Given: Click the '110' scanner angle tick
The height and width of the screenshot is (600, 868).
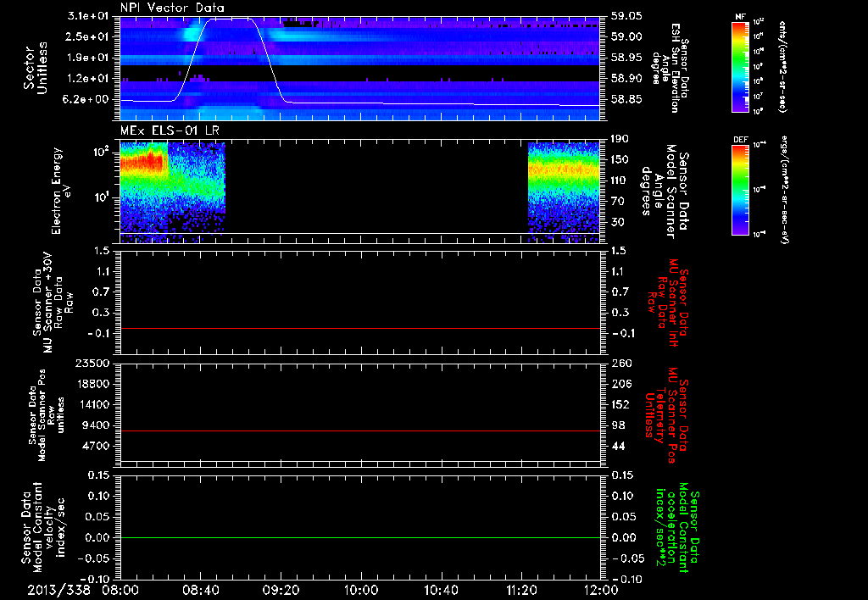Looking at the screenshot, I should pos(620,181).
